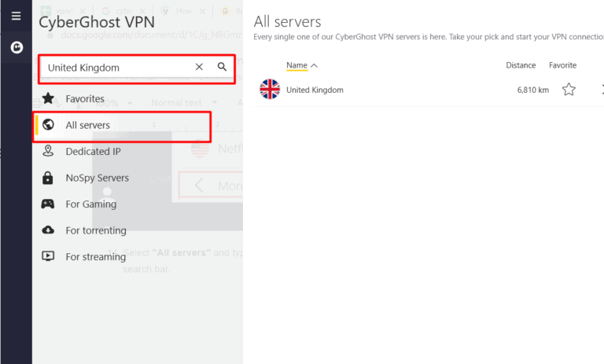Click the magnifying glass search icon
Image resolution: width=604 pixels, height=364 pixels.
[x=223, y=68]
